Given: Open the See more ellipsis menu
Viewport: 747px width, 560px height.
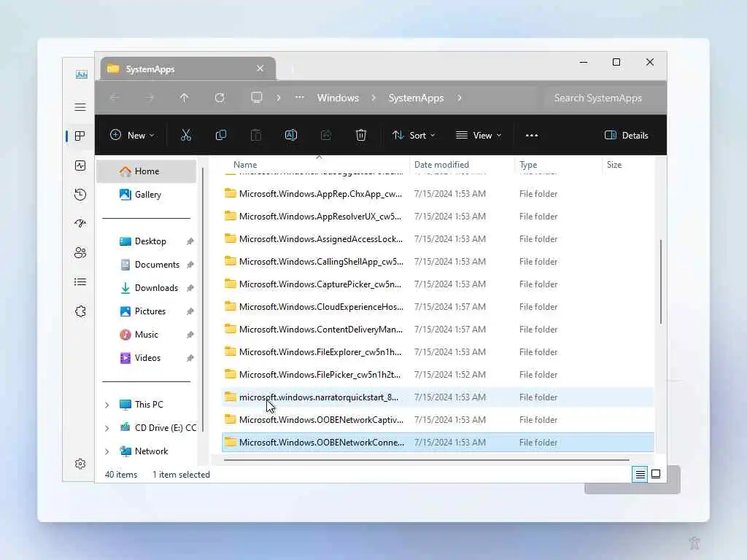Looking at the screenshot, I should [532, 135].
